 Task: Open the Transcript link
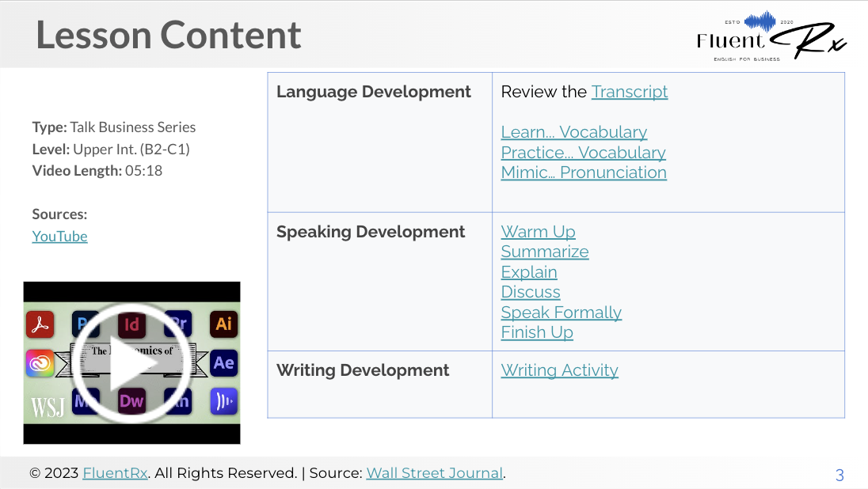pyautogui.click(x=630, y=92)
